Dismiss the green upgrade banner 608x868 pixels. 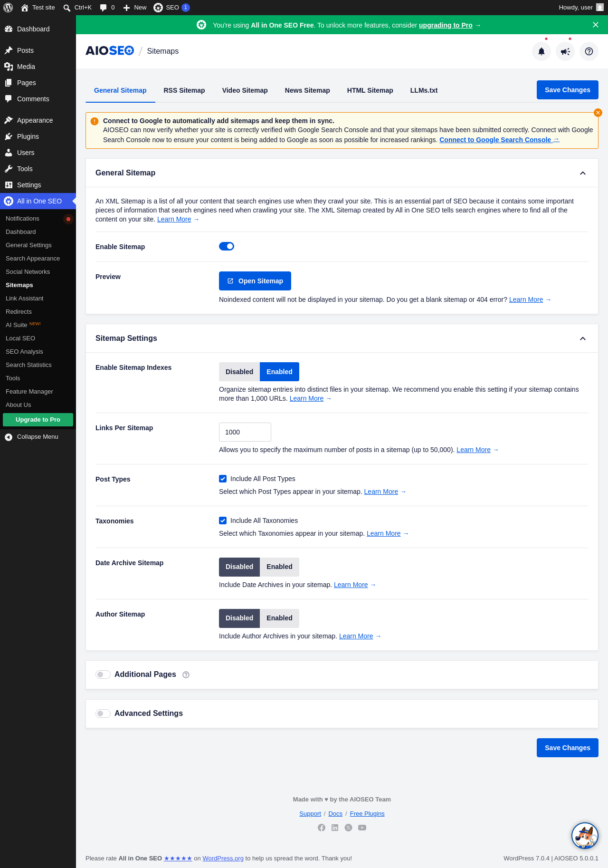coord(596,25)
